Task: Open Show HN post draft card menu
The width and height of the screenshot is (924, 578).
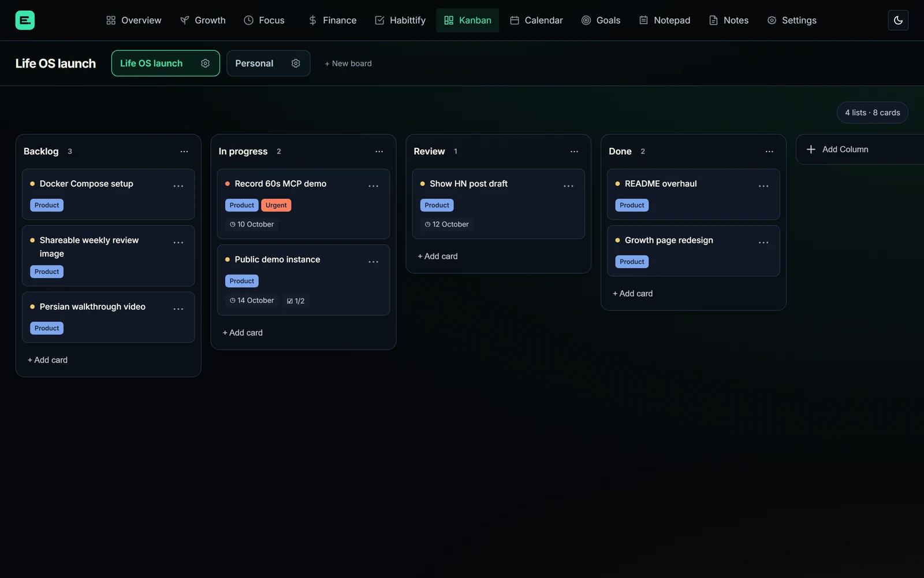Action: click(568, 186)
